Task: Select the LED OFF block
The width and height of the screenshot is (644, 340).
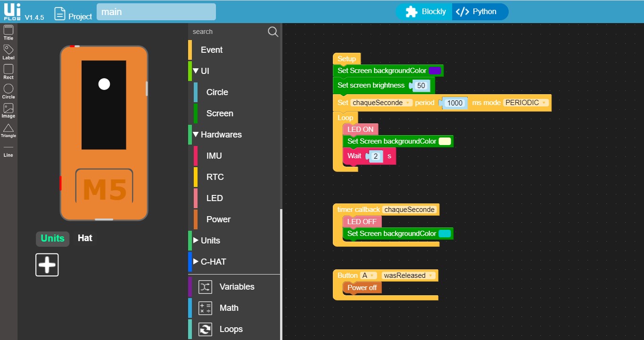Action: tap(362, 221)
